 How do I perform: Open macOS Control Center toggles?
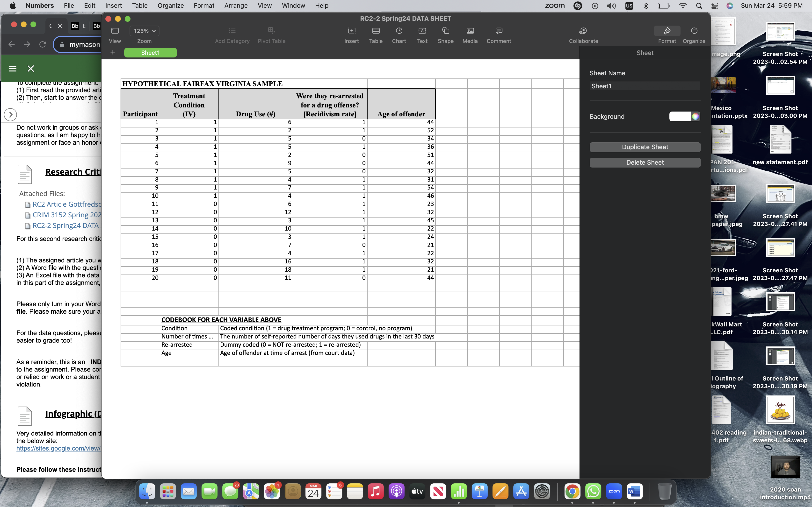tap(715, 6)
